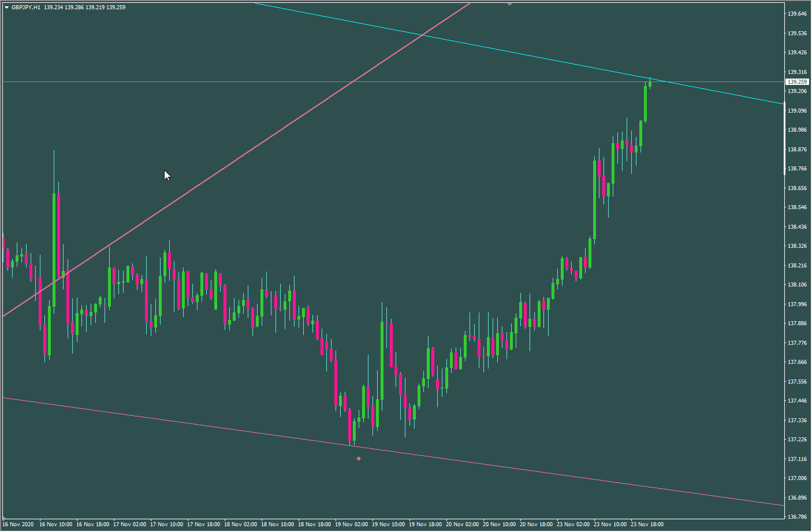Select the cyan descending trendline
The height and width of the screenshot is (532, 812).
[520, 54]
